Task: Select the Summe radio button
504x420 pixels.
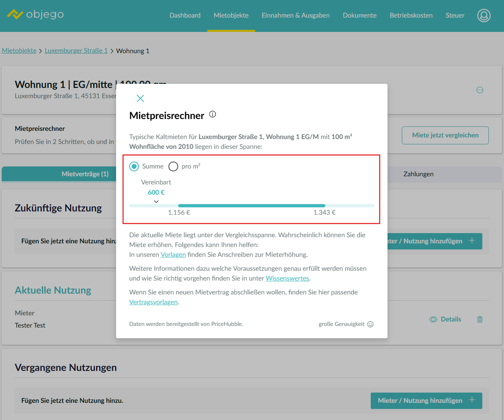Action: click(134, 166)
